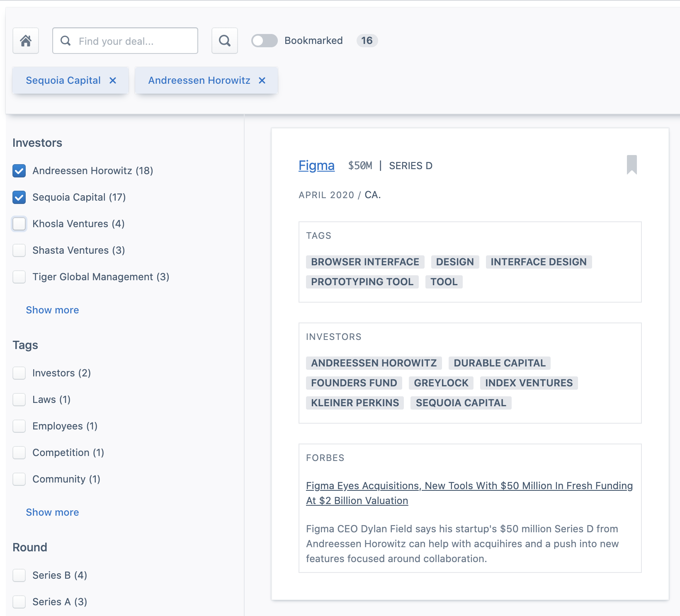Click the DESIGN tag
The image size is (680, 616).
(455, 262)
